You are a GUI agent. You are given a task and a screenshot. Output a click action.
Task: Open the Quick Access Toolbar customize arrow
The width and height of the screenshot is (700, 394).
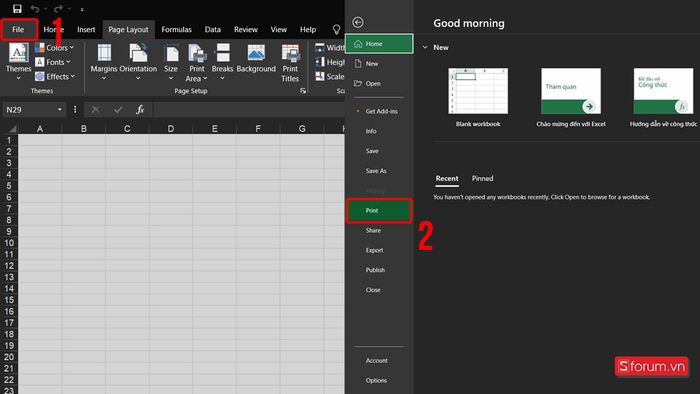coord(82,9)
